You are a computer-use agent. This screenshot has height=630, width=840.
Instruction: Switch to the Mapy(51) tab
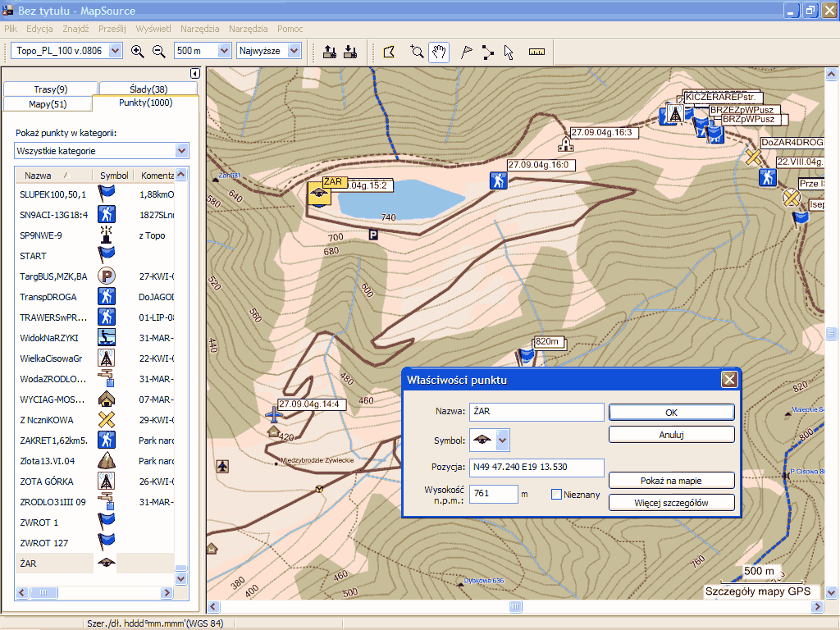click(x=48, y=104)
